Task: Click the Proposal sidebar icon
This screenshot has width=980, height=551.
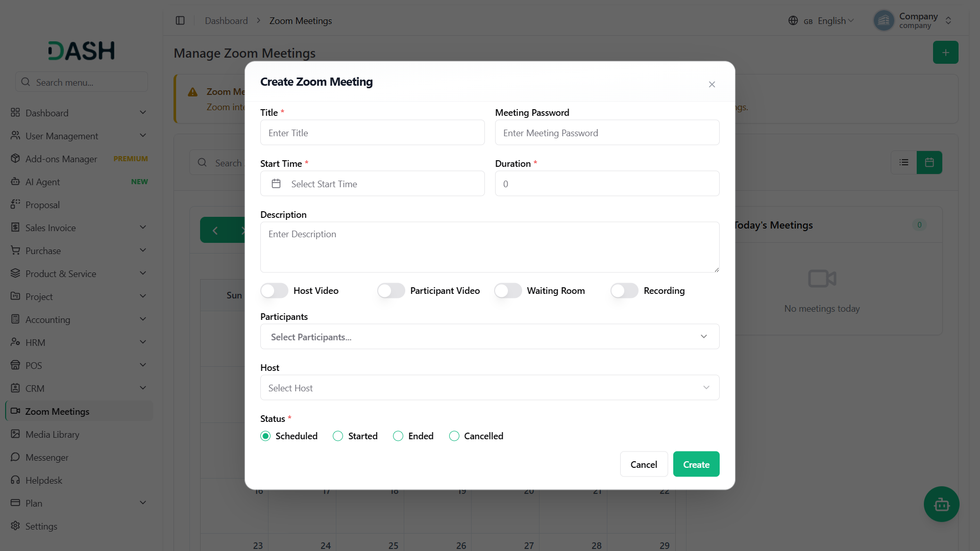Action: pos(15,205)
